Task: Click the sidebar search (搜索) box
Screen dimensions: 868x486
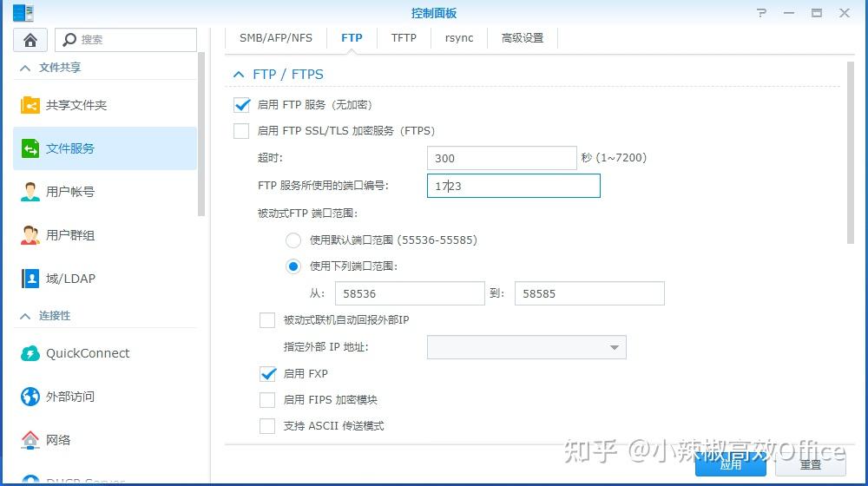Action: pos(126,40)
